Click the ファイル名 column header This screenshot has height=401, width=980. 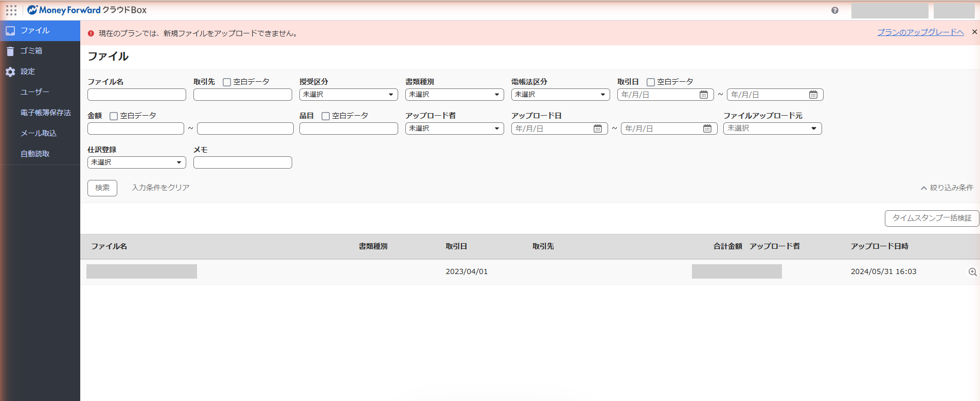click(x=109, y=247)
